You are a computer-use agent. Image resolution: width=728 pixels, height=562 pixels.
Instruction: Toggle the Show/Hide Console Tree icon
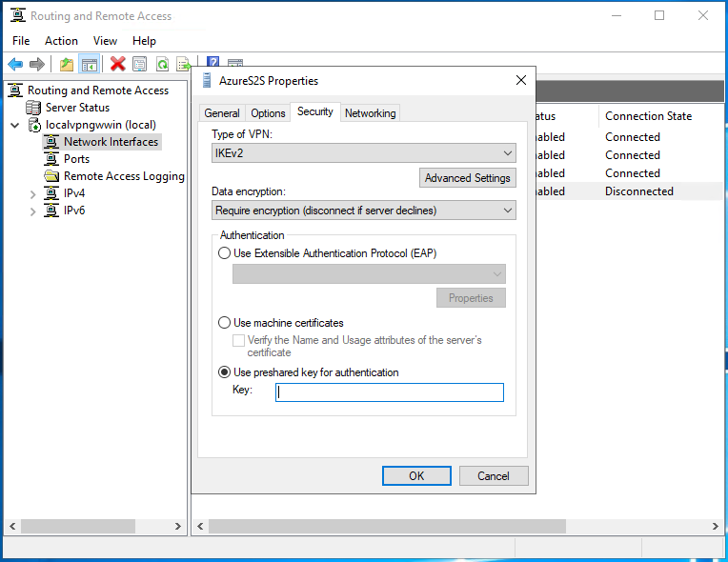[x=90, y=64]
